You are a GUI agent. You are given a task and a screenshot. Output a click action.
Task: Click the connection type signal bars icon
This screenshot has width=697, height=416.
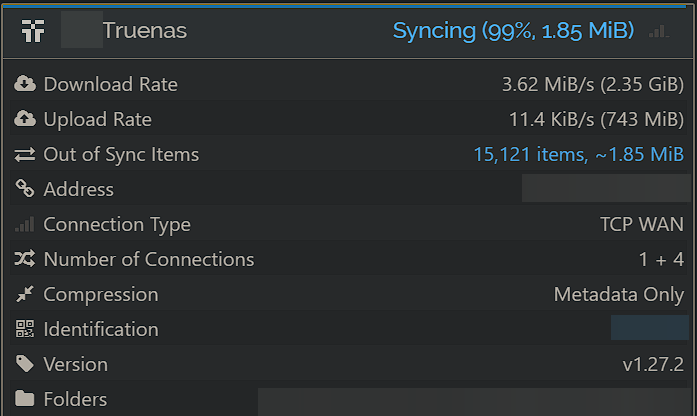coord(24,224)
